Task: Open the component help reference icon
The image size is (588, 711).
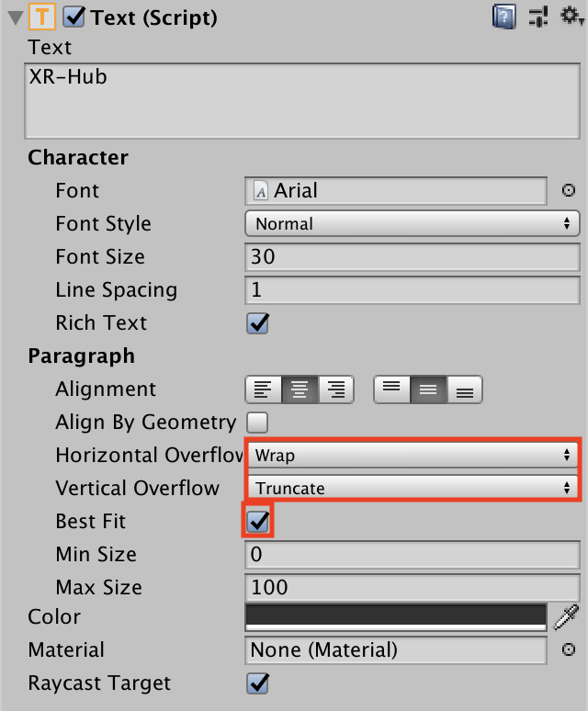Action: [504, 17]
